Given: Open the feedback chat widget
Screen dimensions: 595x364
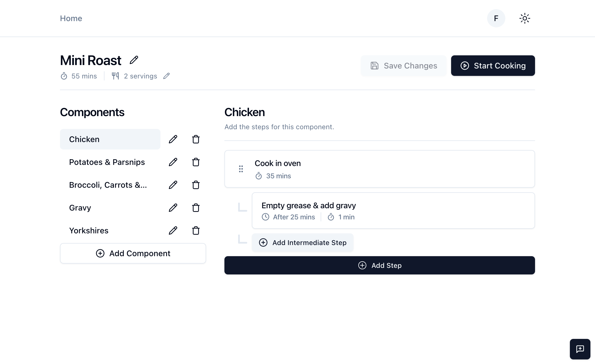Looking at the screenshot, I should pos(580,349).
